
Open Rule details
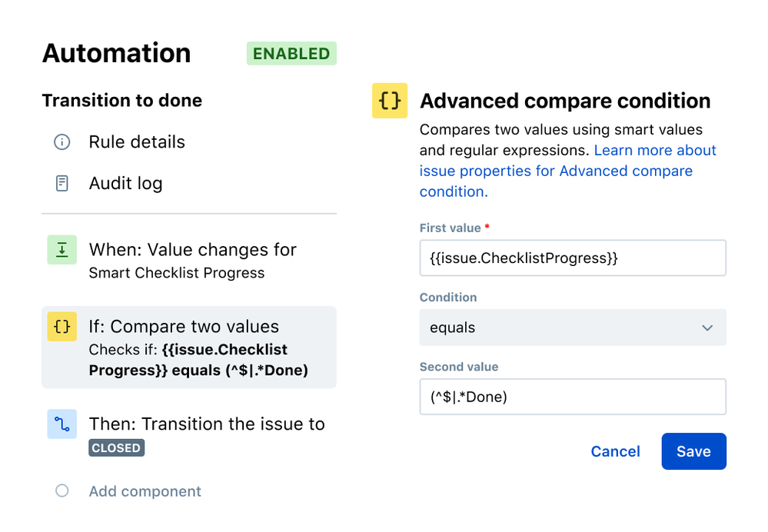coord(137,142)
